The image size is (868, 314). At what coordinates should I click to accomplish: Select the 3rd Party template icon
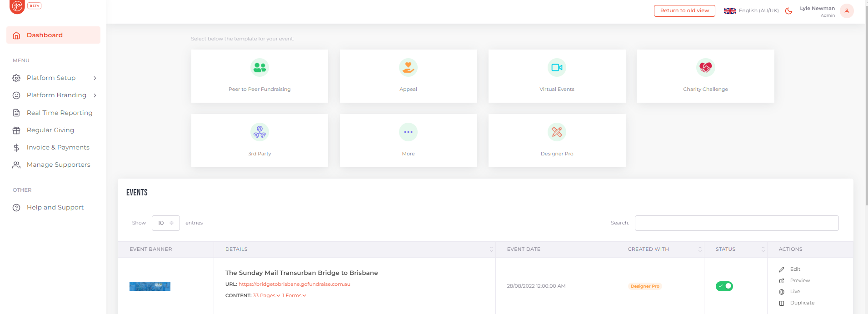(259, 132)
